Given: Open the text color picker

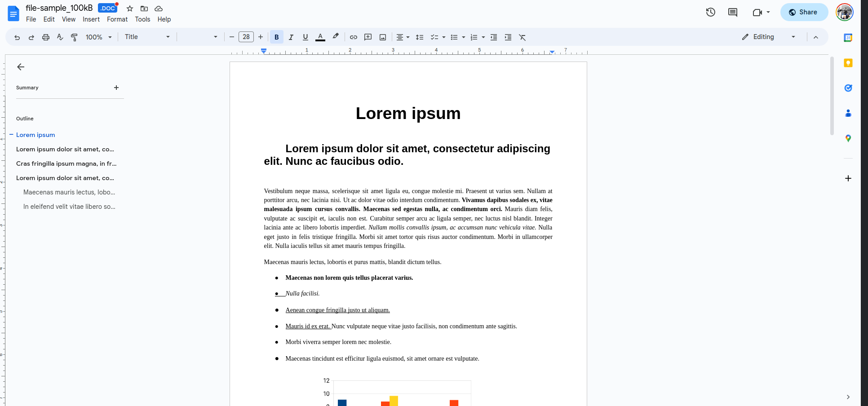Looking at the screenshot, I should [320, 37].
